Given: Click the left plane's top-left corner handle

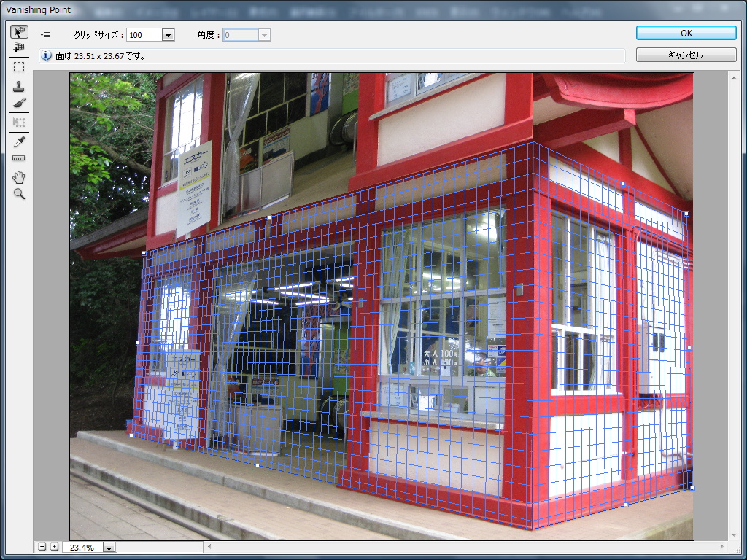Looking at the screenshot, I should [x=144, y=253].
